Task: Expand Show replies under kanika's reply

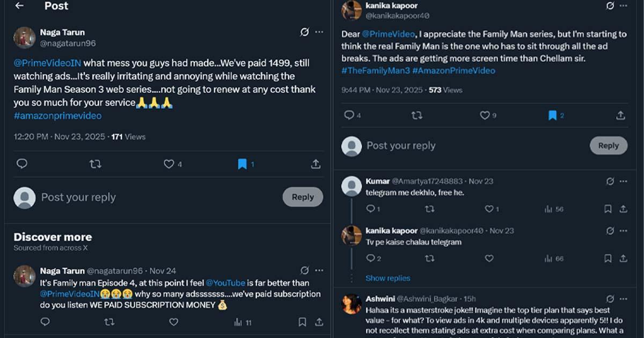Action: tap(387, 278)
